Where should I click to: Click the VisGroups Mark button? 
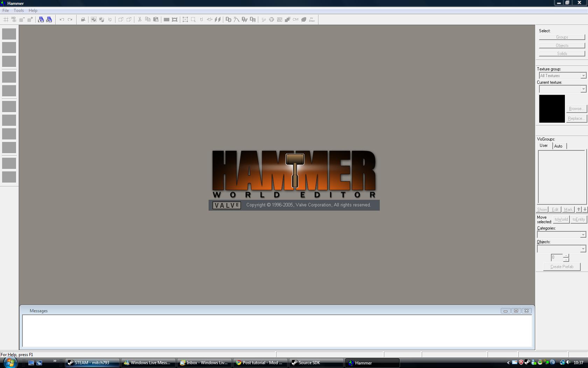pos(568,210)
